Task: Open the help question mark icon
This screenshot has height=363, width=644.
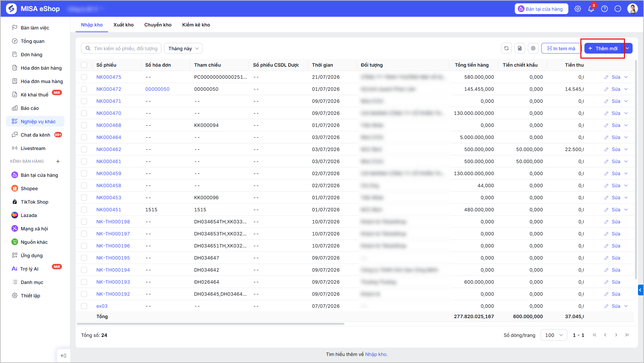Action: [x=604, y=9]
